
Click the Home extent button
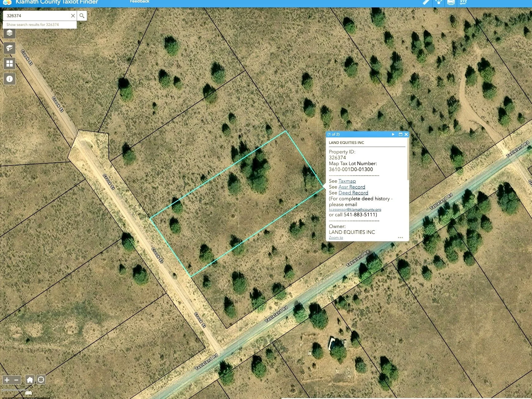click(30, 380)
